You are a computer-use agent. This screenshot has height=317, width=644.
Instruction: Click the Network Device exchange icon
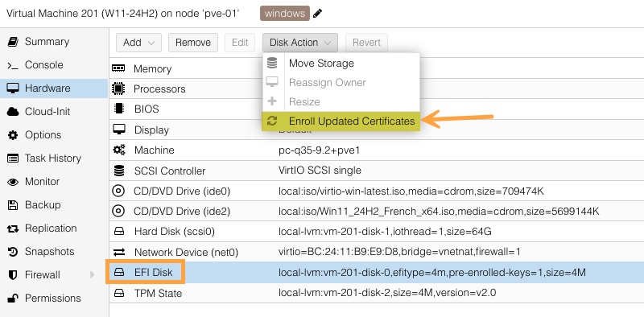pos(118,252)
